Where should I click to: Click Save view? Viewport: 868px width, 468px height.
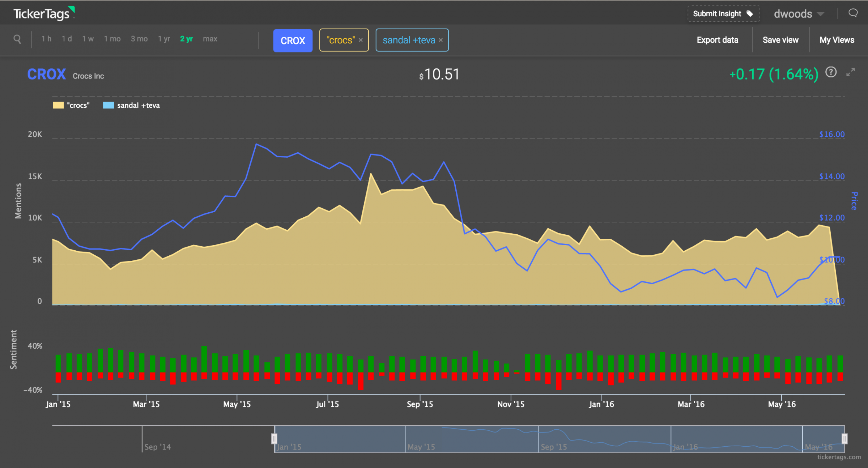[780, 40]
